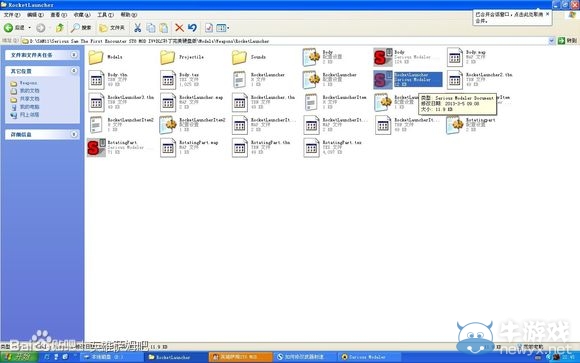Collapse the File and Folder Tasks panel
Screen dimensions: 580x363
74,55
